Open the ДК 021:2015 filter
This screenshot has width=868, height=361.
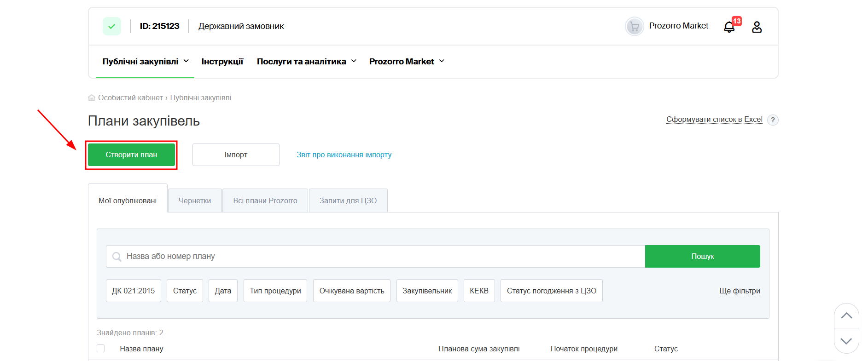(134, 291)
